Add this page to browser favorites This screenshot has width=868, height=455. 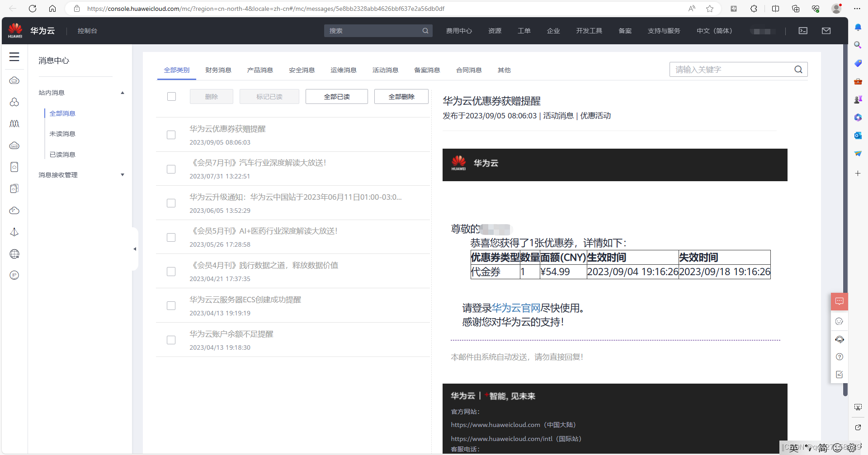tap(710, 9)
